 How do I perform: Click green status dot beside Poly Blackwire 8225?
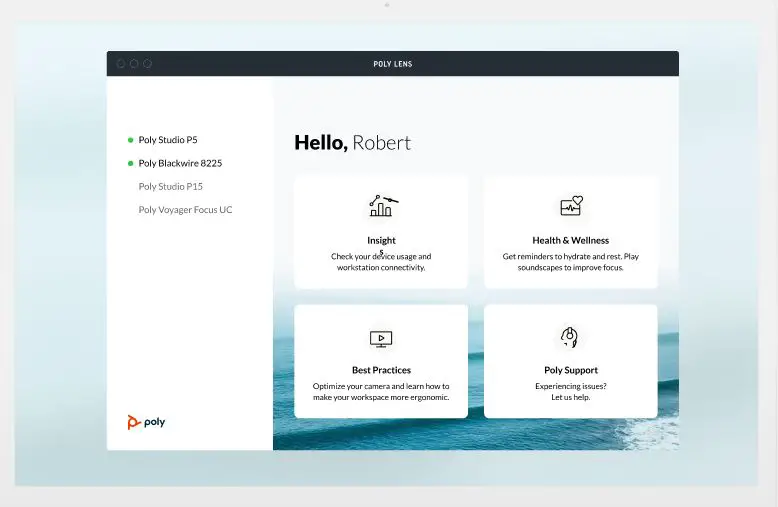(130, 163)
